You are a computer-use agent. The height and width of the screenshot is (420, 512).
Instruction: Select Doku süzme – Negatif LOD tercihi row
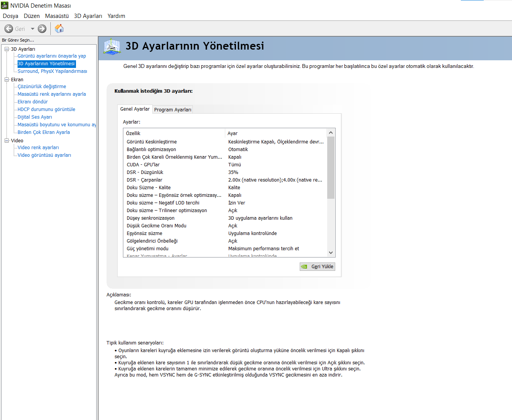coord(225,203)
